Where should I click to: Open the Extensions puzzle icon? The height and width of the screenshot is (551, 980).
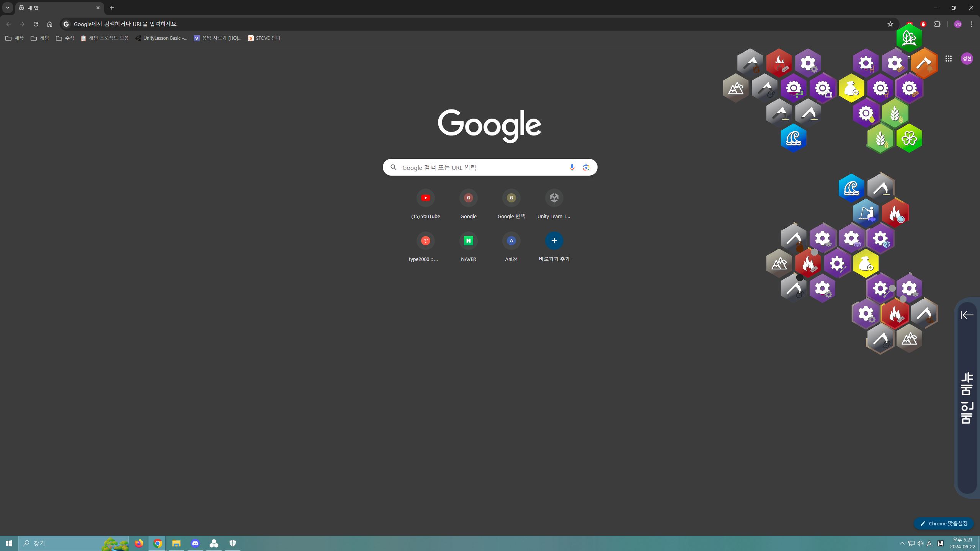click(x=937, y=24)
